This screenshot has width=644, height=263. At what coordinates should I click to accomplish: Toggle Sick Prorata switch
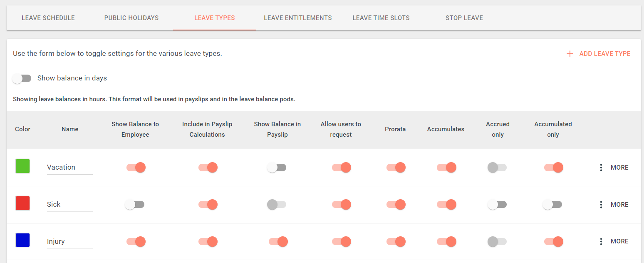click(x=396, y=205)
